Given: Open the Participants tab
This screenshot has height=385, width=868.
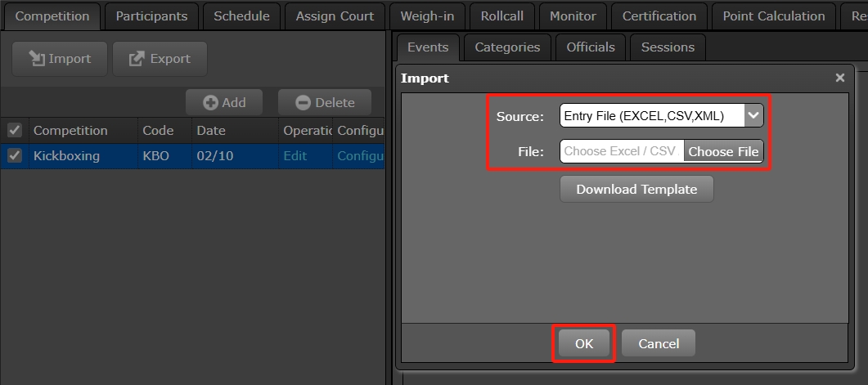Looking at the screenshot, I should click(x=151, y=16).
